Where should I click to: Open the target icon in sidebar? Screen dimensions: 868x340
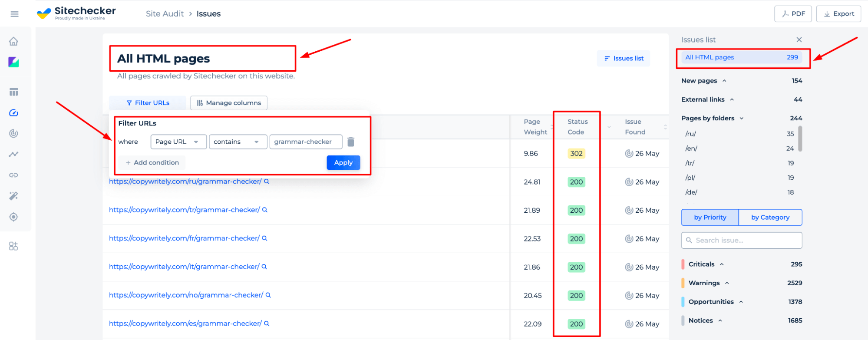point(14,217)
